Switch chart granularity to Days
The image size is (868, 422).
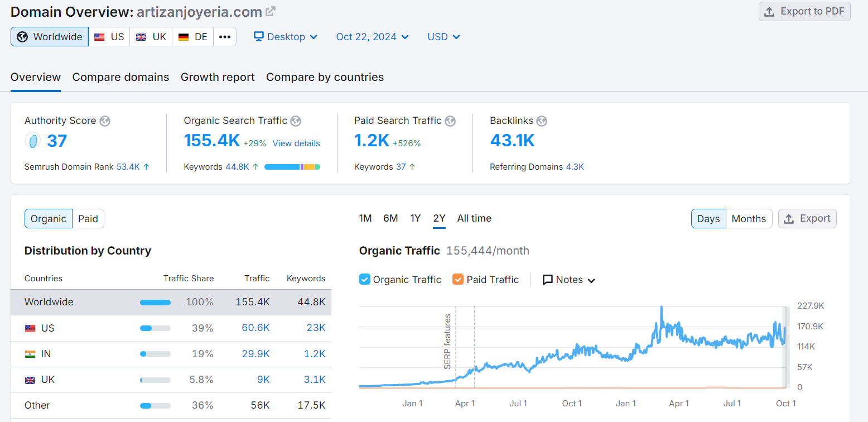[x=708, y=219]
